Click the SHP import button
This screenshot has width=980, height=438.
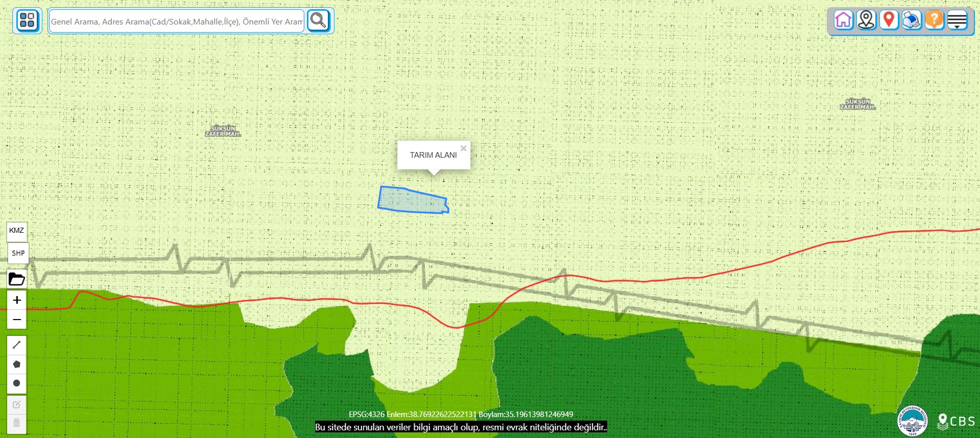click(18, 253)
